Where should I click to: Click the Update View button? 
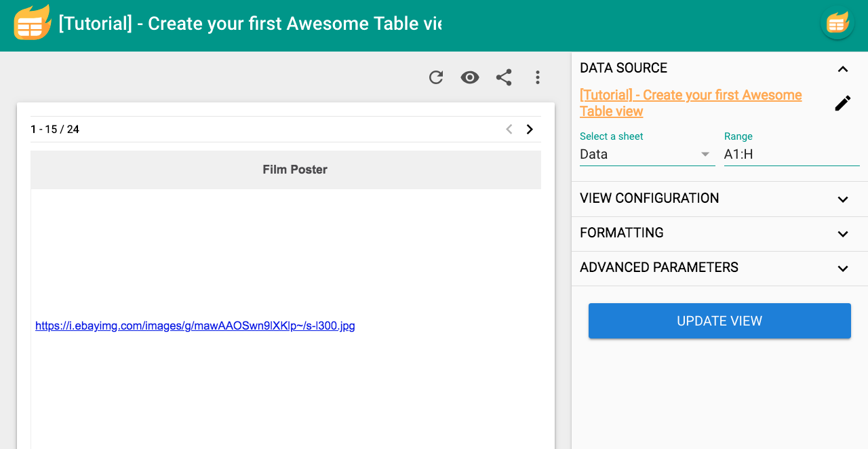tap(719, 321)
